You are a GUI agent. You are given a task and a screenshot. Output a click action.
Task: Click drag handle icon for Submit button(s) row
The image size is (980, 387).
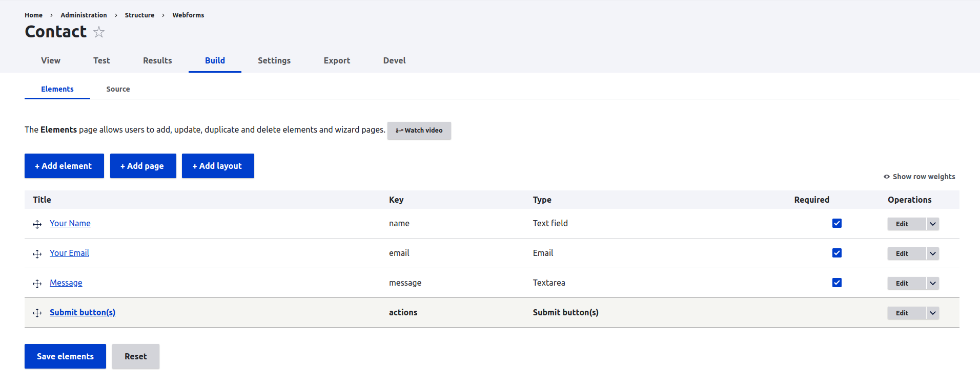point(37,313)
